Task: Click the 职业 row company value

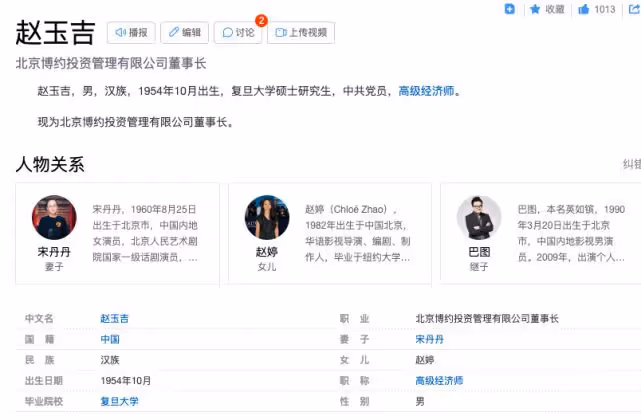Action: point(487,319)
